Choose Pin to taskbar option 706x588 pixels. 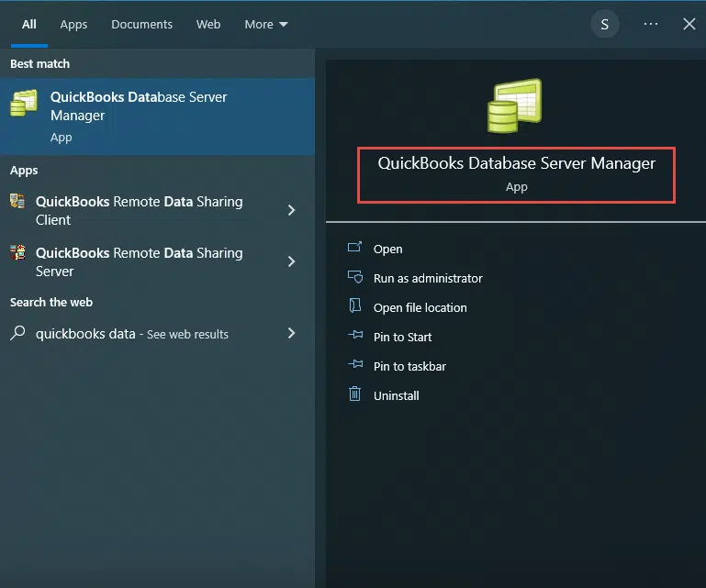coord(409,366)
